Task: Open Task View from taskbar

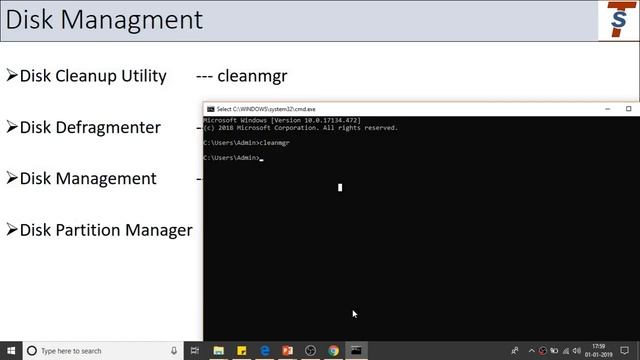Action: tap(195, 351)
